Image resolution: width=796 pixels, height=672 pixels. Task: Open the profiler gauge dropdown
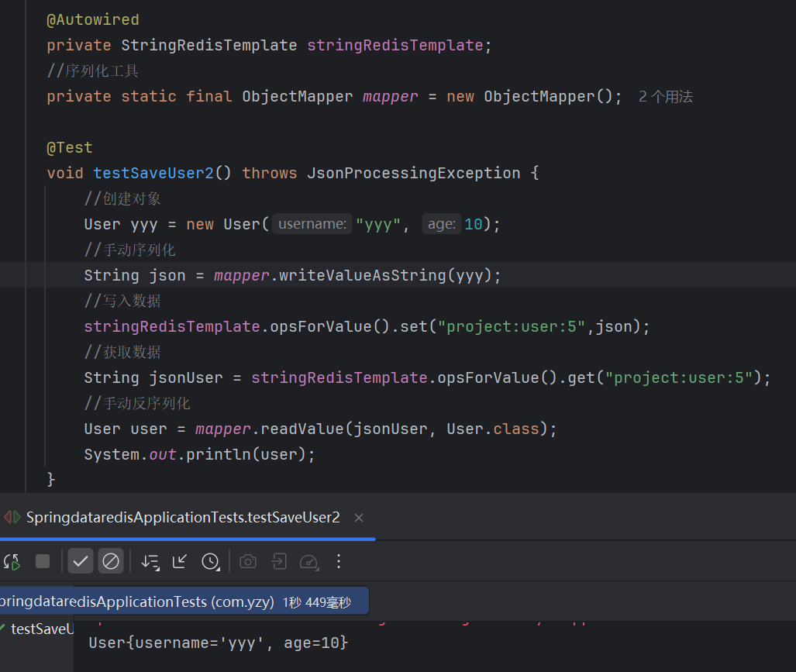(309, 561)
